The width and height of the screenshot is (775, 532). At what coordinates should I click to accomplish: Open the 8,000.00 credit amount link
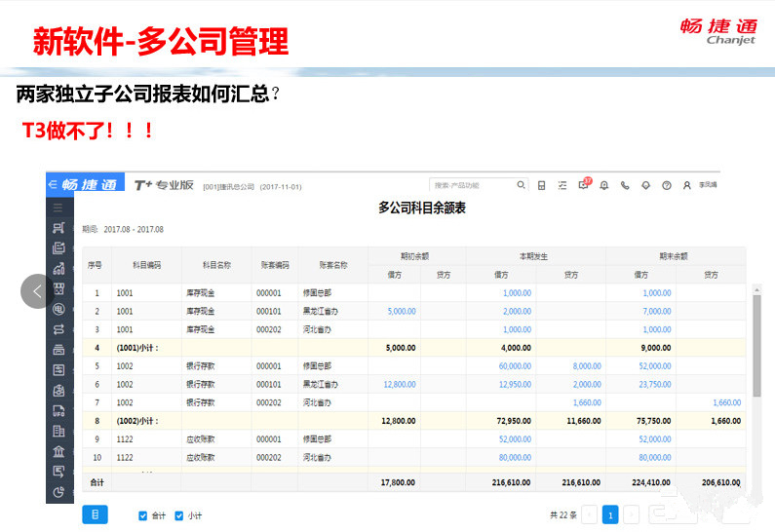pyautogui.click(x=587, y=366)
